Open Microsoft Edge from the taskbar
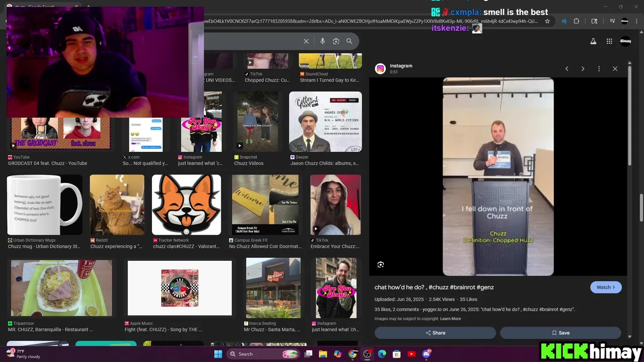The image size is (644, 362). coord(382,354)
